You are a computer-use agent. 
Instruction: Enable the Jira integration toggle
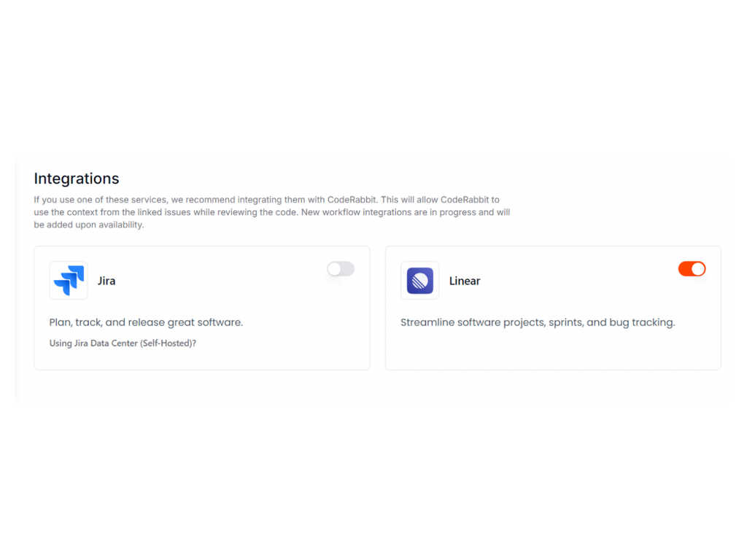[x=341, y=269]
